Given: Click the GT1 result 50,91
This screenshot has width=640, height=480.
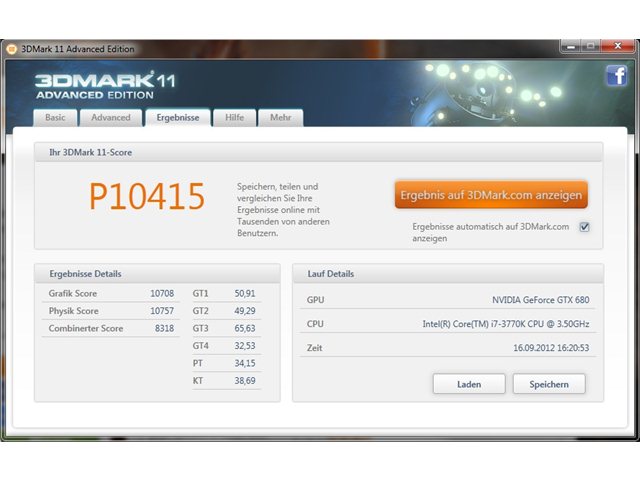Looking at the screenshot, I should 245,293.
